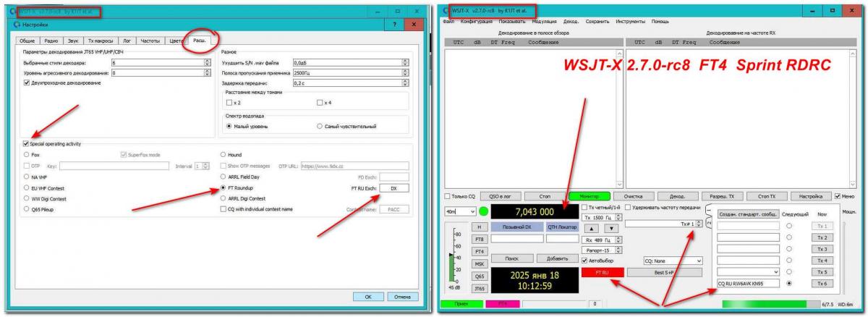Enable the Только CQ checkbox
The image size is (868, 317).
coord(447,196)
